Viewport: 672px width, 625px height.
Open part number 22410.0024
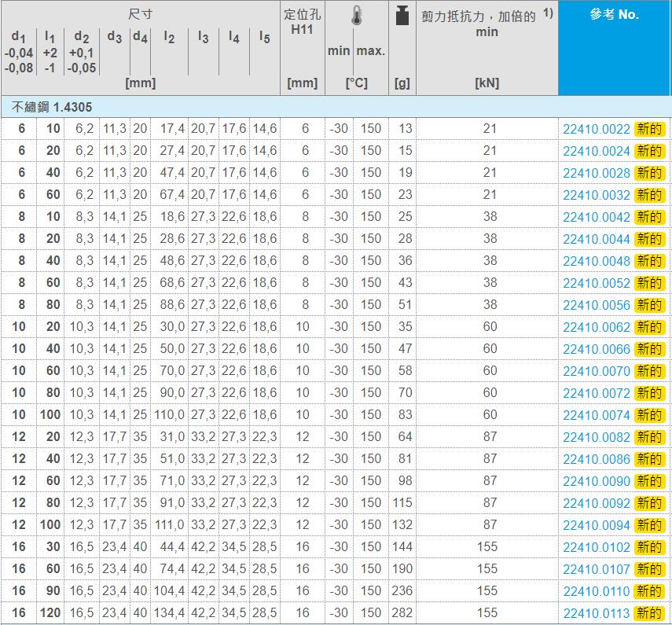click(x=596, y=151)
